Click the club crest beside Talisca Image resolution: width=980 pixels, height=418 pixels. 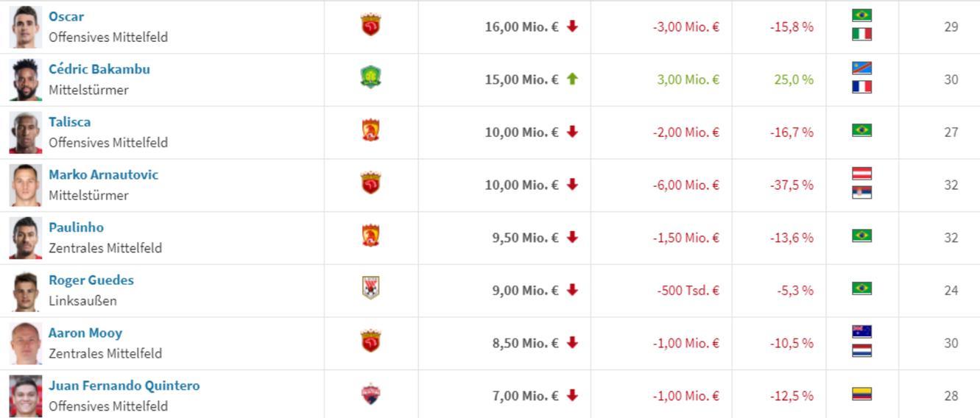370,131
